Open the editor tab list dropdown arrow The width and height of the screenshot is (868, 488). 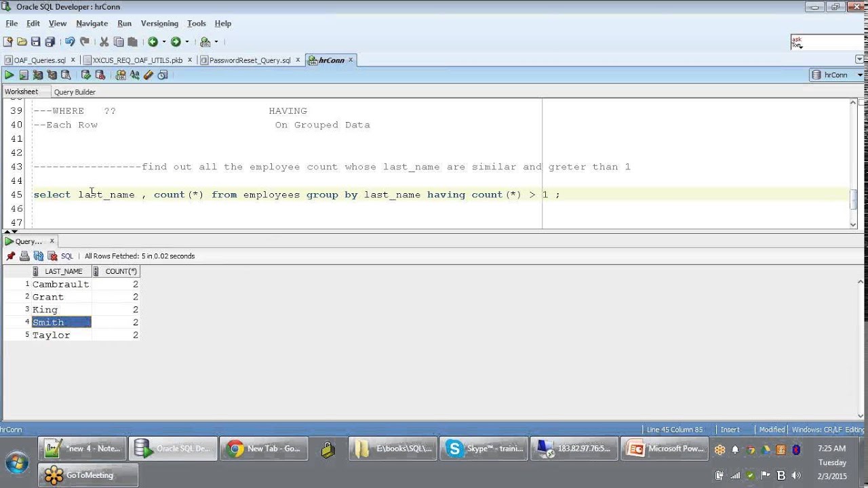click(860, 60)
